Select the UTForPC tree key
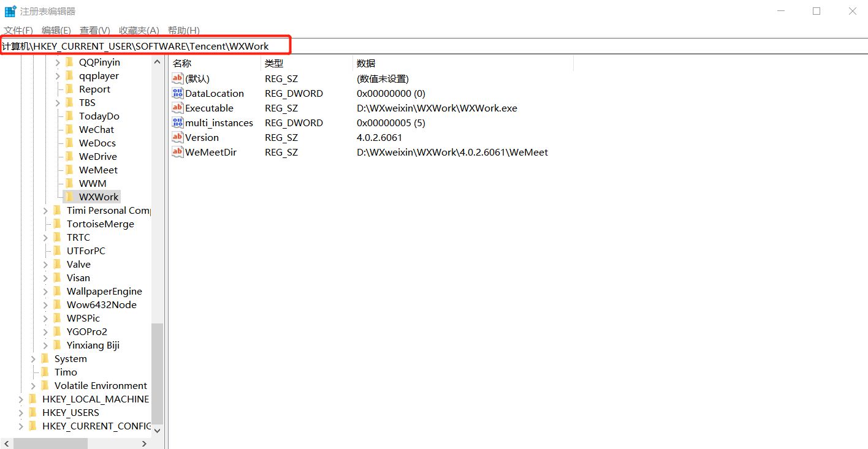Image resolution: width=868 pixels, height=449 pixels. 86,251
